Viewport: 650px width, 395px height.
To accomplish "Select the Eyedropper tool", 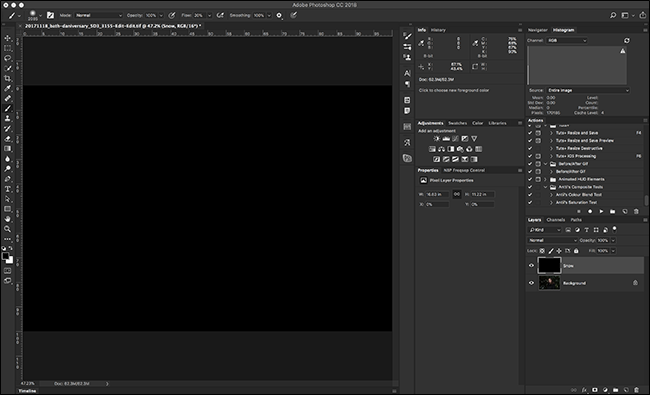I will 7,88.
